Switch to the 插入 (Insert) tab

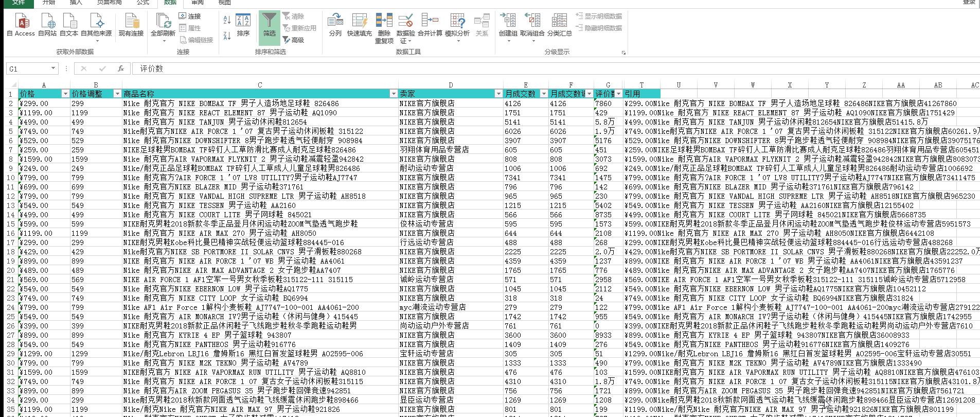tap(76, 3)
